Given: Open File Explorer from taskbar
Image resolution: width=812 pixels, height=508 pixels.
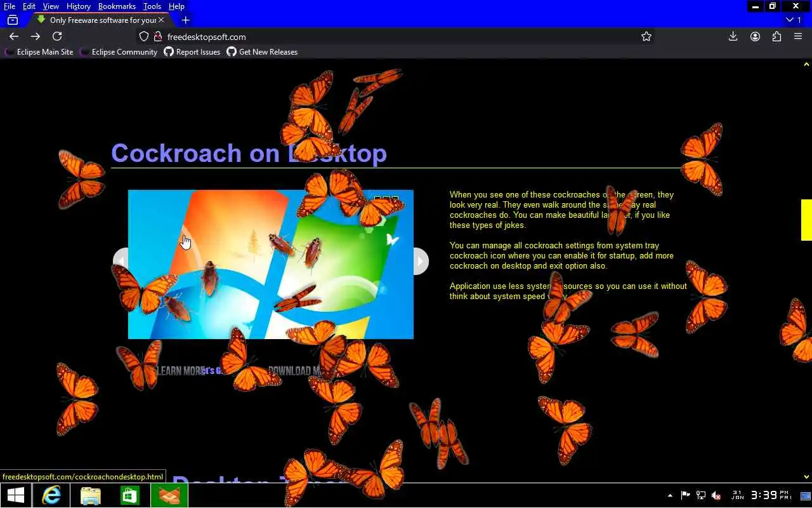Looking at the screenshot, I should pos(91,495).
